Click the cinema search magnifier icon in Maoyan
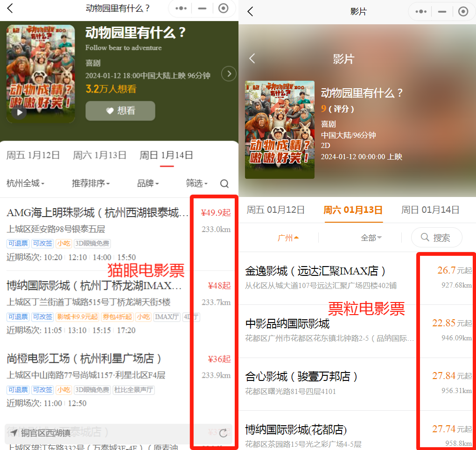This screenshot has height=450, width=476. pos(224,184)
